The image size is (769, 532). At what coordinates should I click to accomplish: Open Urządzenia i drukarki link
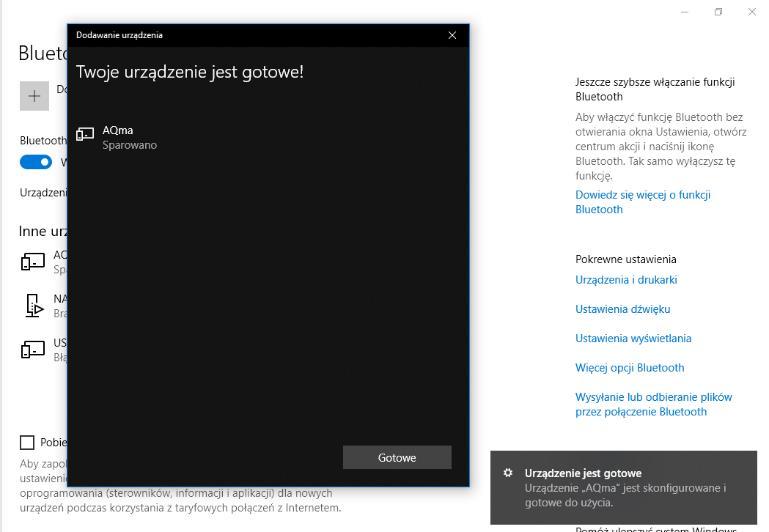coord(626,280)
